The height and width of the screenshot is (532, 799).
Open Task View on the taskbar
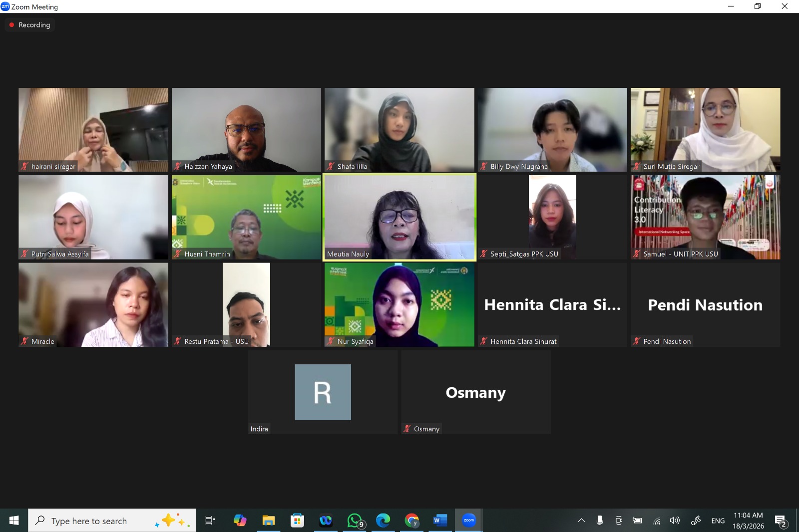pyautogui.click(x=210, y=521)
